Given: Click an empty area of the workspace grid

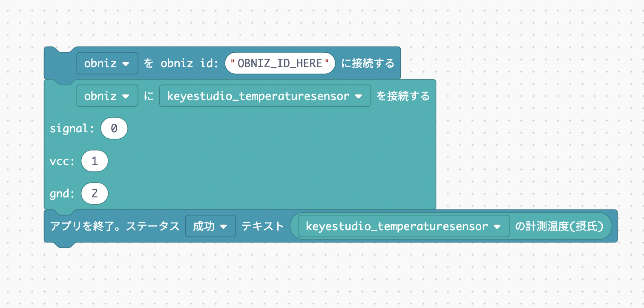Looking at the screenshot, I should point(532,277).
